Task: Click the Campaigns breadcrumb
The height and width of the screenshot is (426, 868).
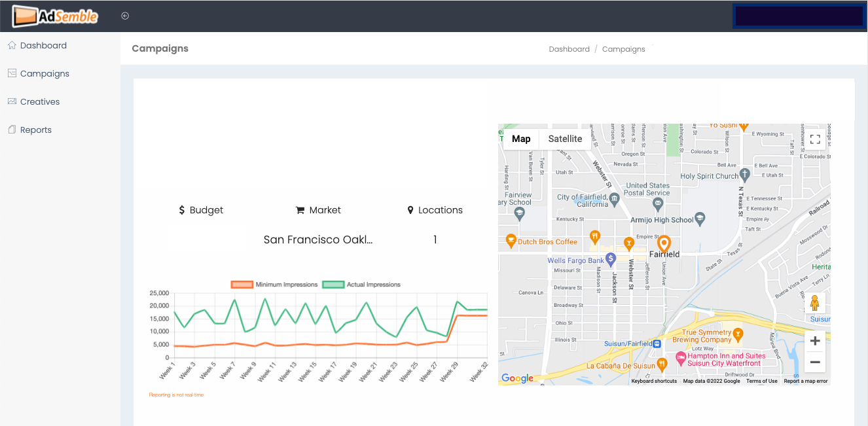Action: pos(623,49)
